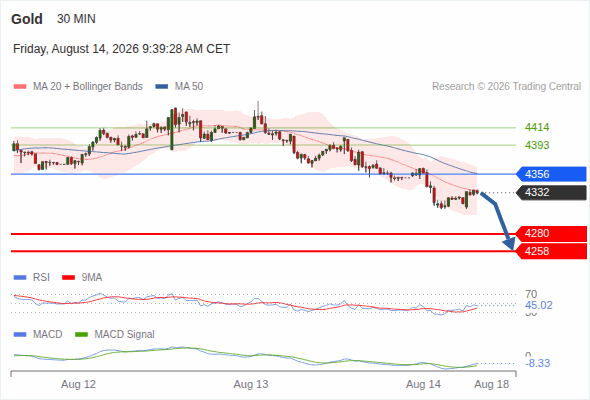590x400 pixels.
Task: Click the MACD legend swatch
Action: [20, 335]
